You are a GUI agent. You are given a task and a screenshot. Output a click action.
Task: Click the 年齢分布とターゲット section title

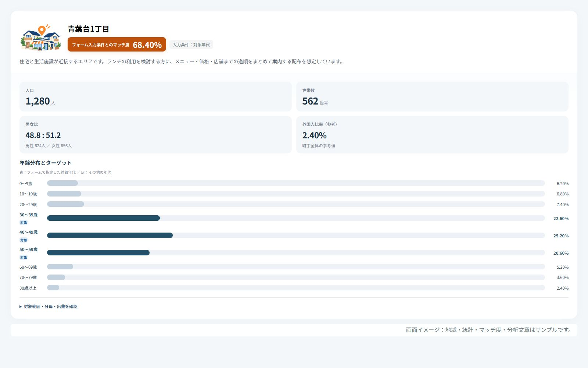[x=46, y=163]
